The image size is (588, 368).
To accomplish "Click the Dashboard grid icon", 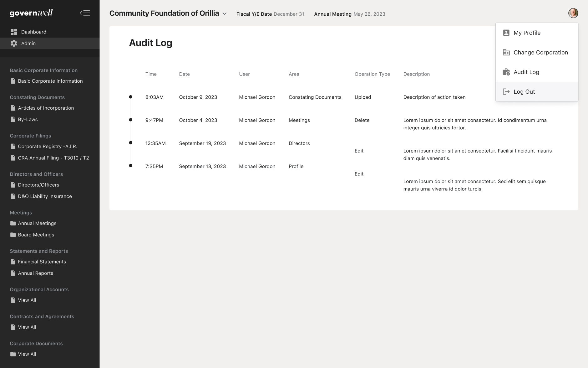I will coord(14,32).
